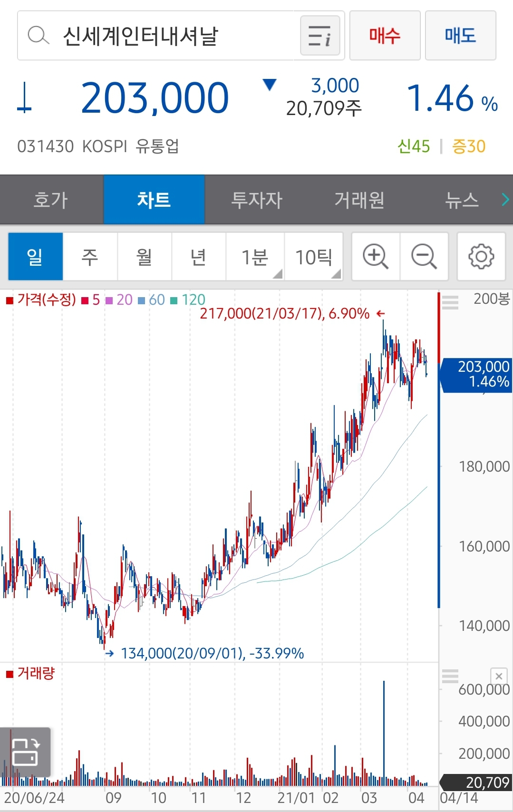Tap the 60-day moving average legend

(152, 300)
